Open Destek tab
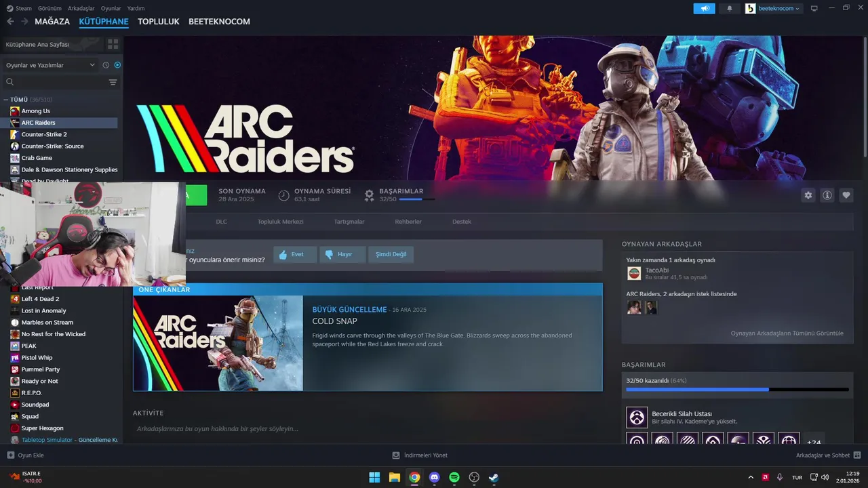This screenshot has height=488, width=868. tap(462, 222)
